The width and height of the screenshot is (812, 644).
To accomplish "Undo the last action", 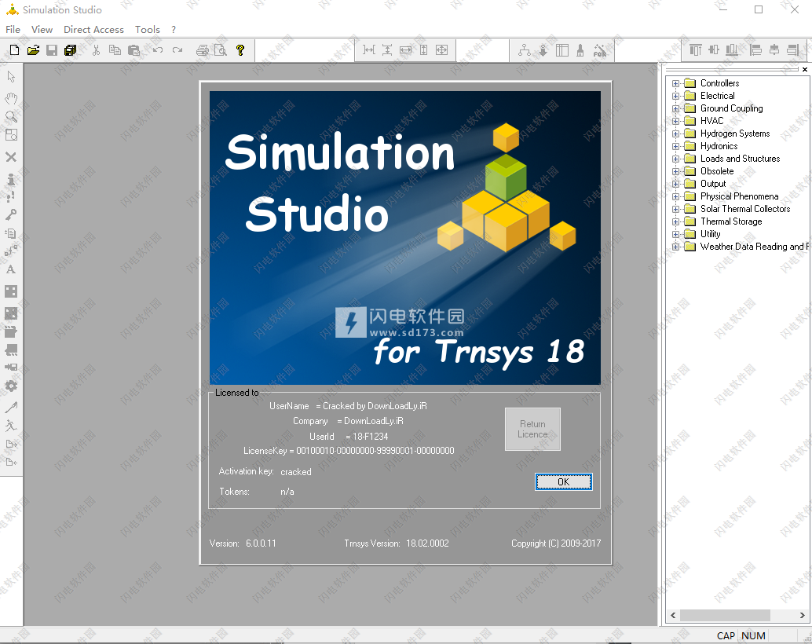I will (157, 50).
